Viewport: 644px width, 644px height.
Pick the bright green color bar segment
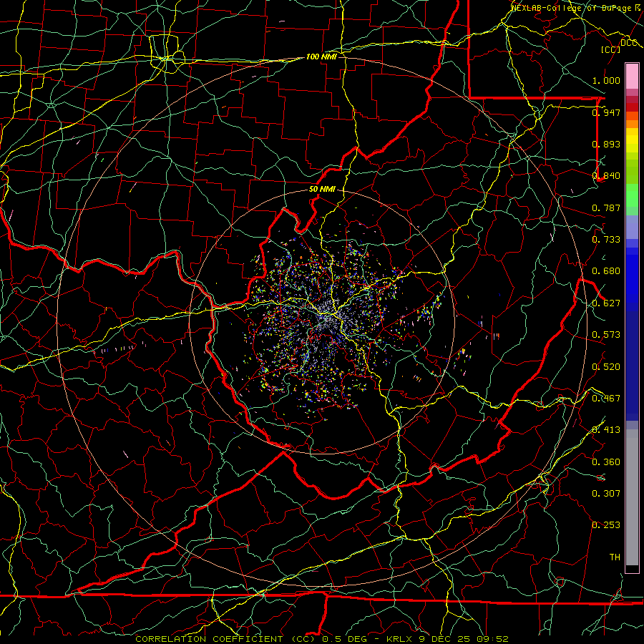click(632, 195)
